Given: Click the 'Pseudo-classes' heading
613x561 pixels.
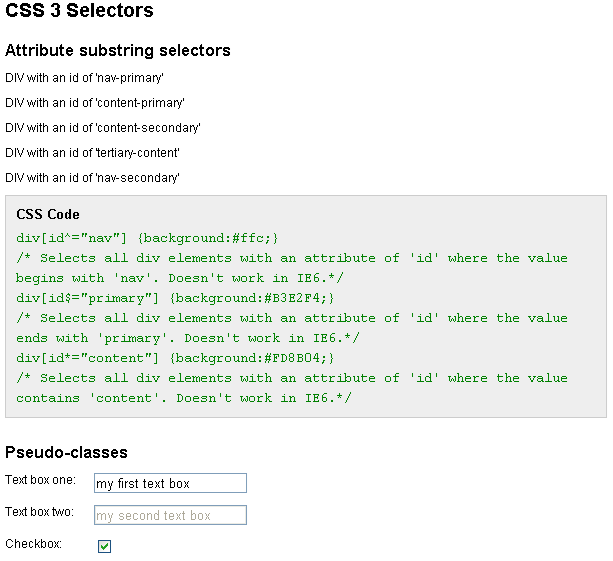Looking at the screenshot, I should pyautogui.click(x=66, y=452).
